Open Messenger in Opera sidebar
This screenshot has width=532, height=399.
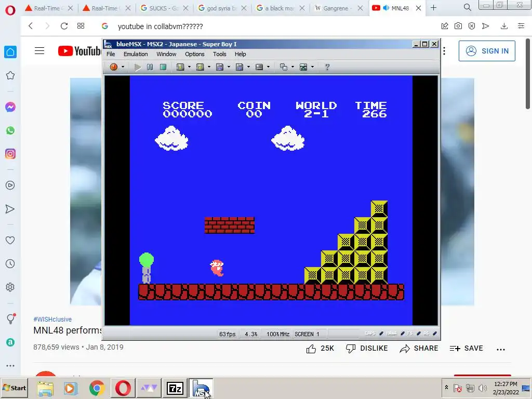pos(10,107)
